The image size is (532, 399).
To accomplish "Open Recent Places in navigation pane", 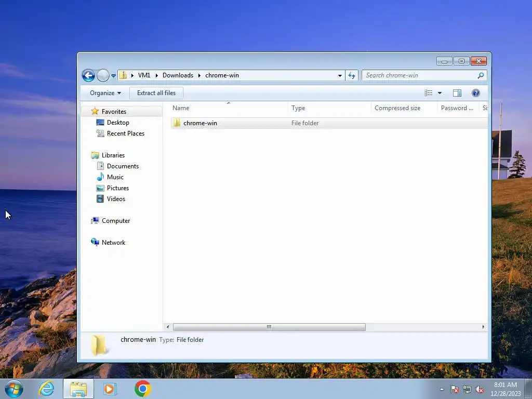I will (126, 134).
